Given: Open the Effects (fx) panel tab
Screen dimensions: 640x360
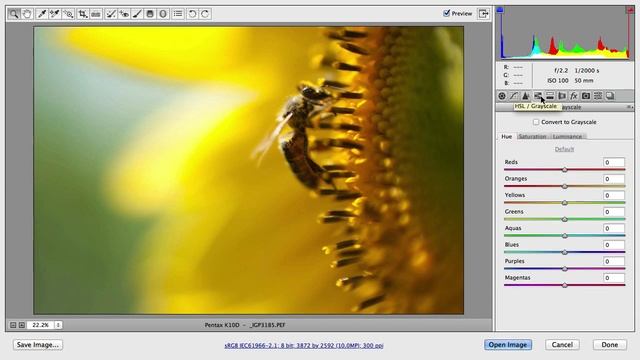Looking at the screenshot, I should click(573, 96).
